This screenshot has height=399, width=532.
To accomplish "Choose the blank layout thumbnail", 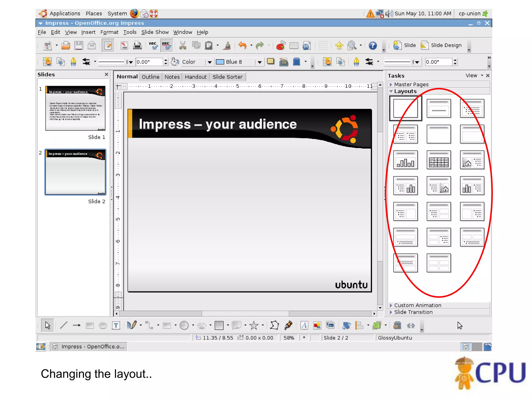I will [405, 108].
